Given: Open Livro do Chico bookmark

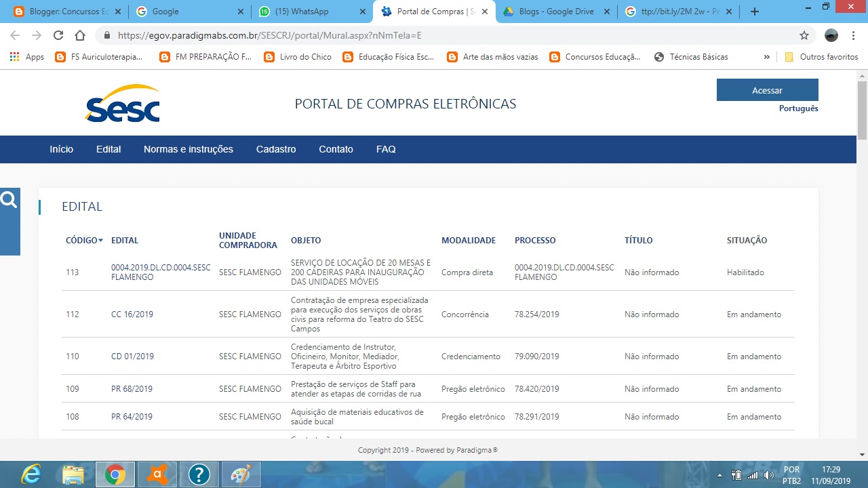Looking at the screenshot, I should [298, 57].
